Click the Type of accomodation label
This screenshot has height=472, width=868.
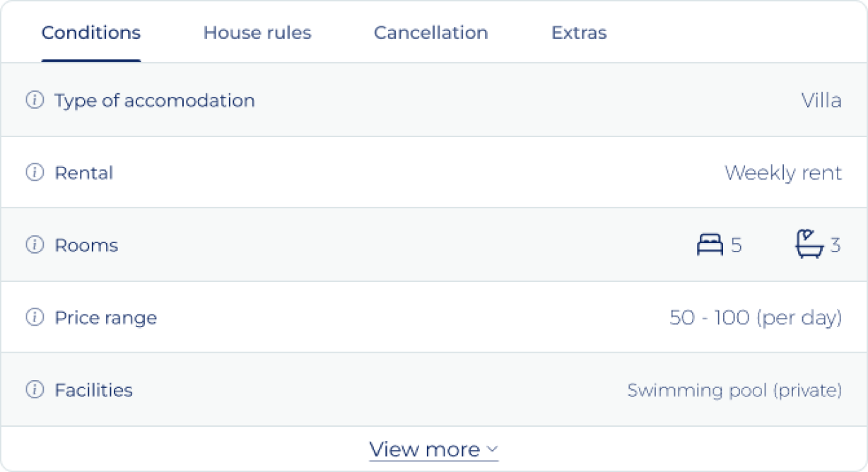point(155,100)
